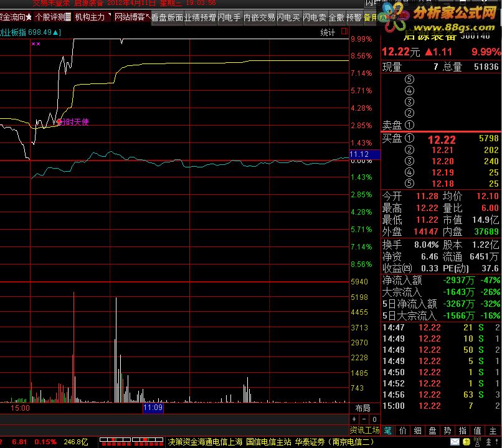The width and height of the screenshot is (502, 448).
Task: Click the 外盘 14147 value
Action: (426, 231)
